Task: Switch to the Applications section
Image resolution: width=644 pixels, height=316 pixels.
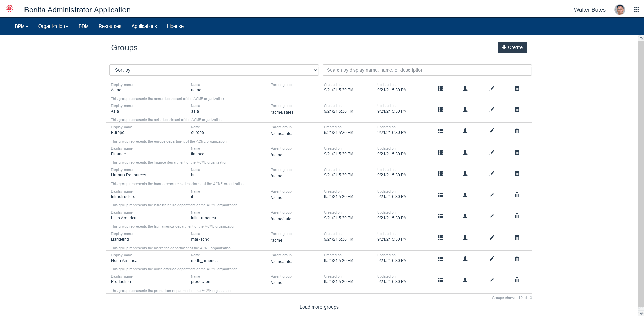Action: coord(144,26)
